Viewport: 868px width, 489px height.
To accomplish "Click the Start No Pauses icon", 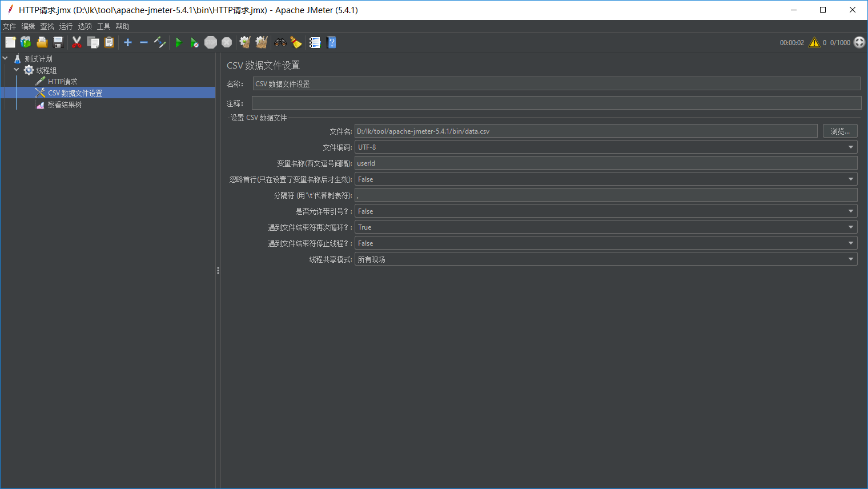I will 194,42.
